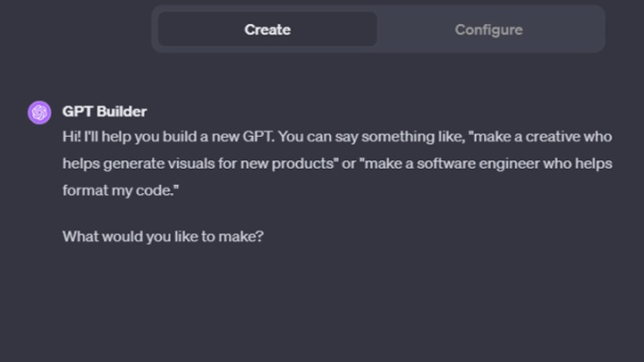This screenshot has height=362, width=644.
Task: Click the word "visuals" in the message
Action: [x=191, y=164]
